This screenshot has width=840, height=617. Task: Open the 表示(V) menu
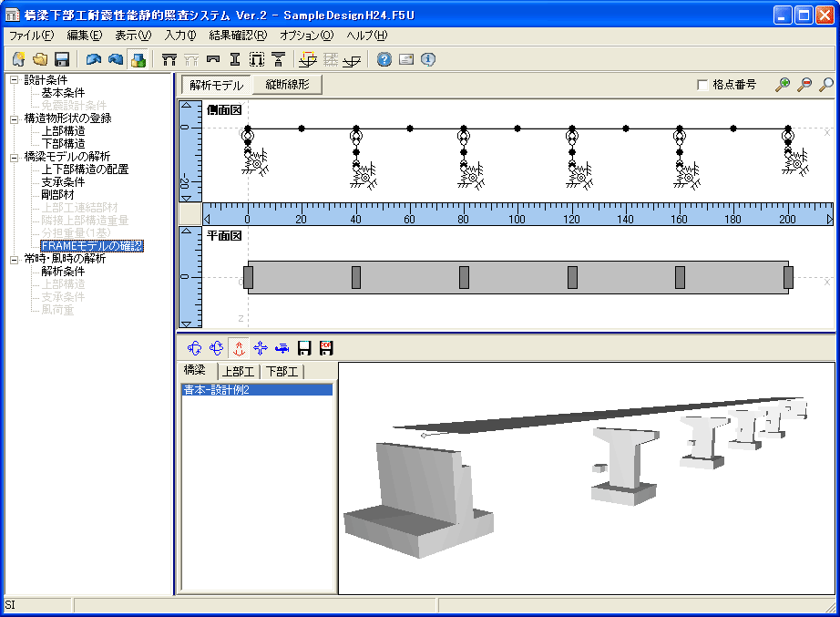pos(133,36)
